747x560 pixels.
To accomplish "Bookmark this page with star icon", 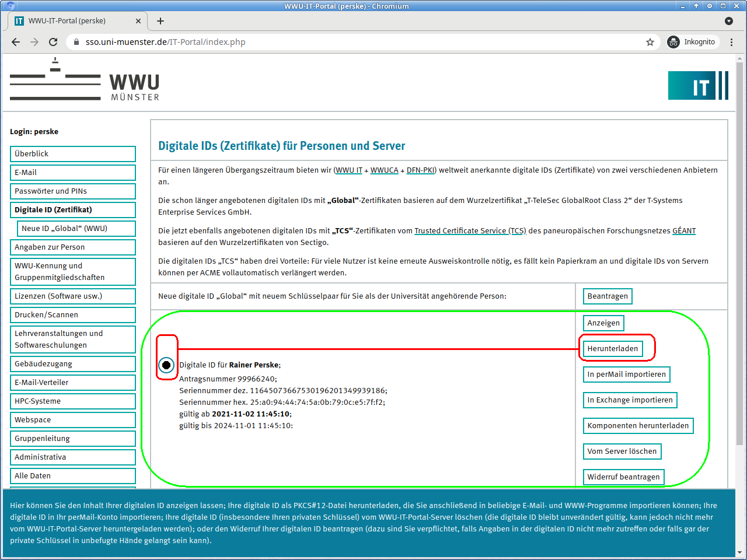I will [650, 42].
